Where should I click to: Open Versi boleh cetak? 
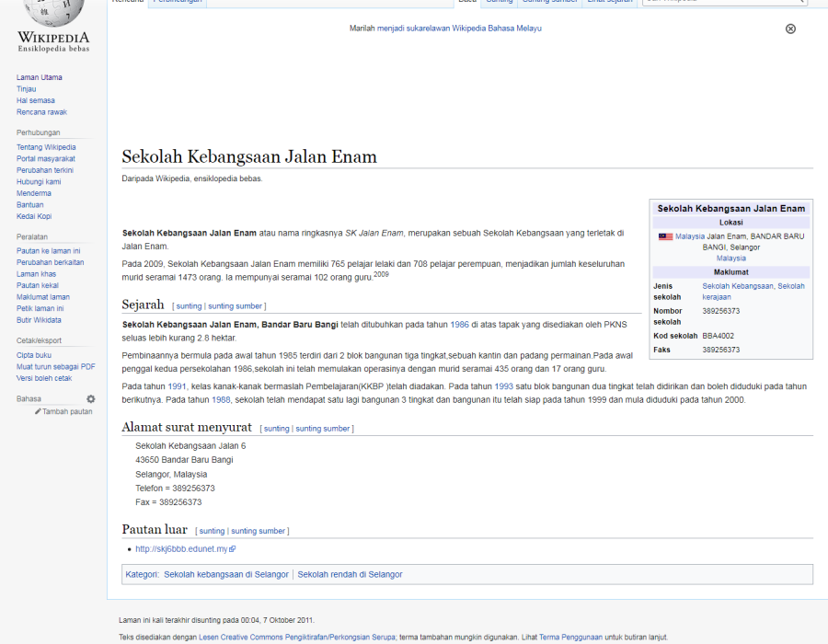tap(44, 378)
